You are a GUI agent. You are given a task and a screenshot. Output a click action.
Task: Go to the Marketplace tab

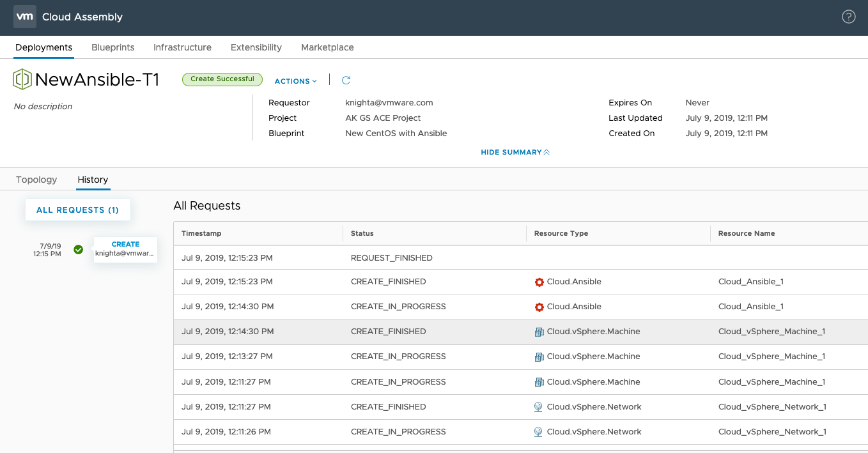click(x=327, y=47)
